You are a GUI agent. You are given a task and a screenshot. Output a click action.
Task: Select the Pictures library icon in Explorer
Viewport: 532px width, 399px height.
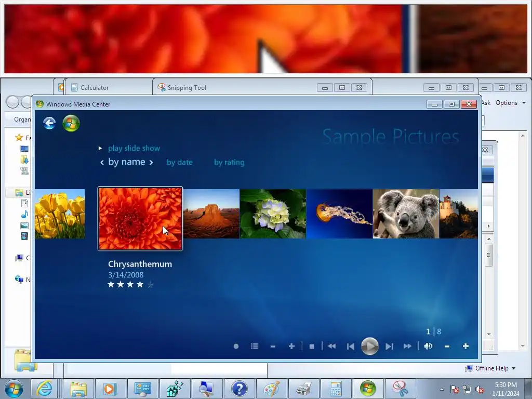coord(24,225)
